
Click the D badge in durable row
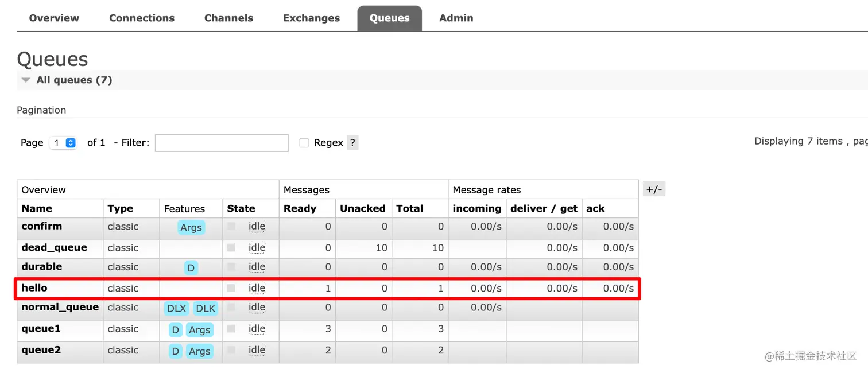pos(191,267)
